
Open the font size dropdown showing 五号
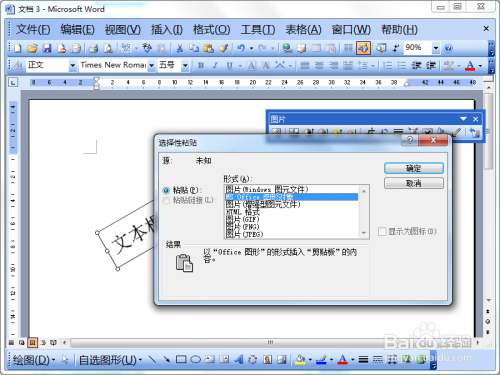[185, 65]
